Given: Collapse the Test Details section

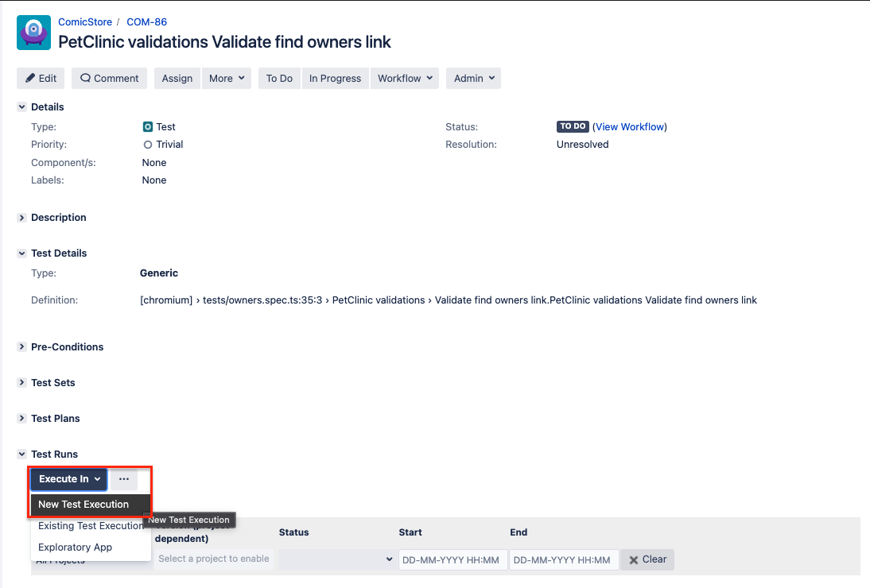Looking at the screenshot, I should (21, 253).
